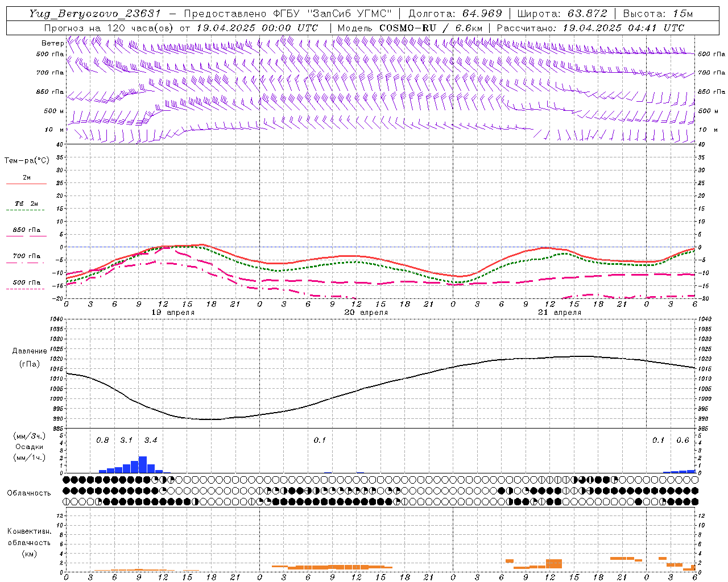Click the forecast span Прогноз на 120 часа(ов)

click(109, 28)
